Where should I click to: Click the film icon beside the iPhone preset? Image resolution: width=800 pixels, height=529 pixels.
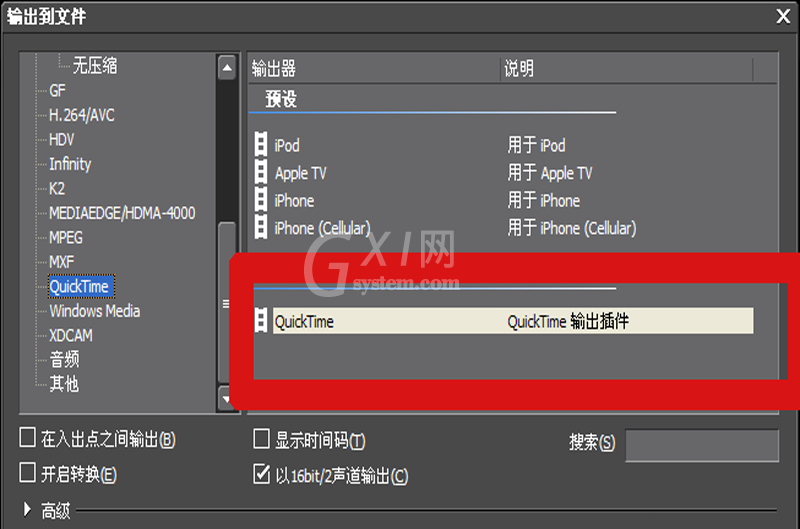pos(261,199)
